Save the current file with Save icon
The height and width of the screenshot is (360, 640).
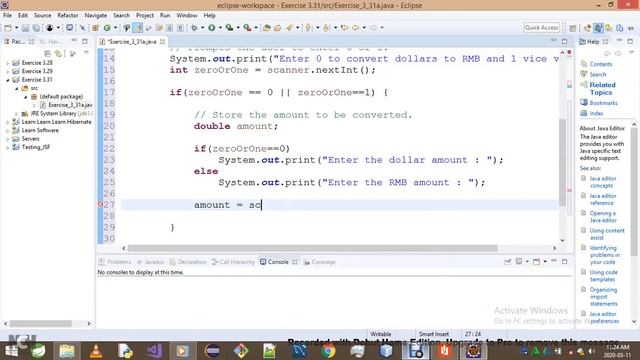point(25,28)
